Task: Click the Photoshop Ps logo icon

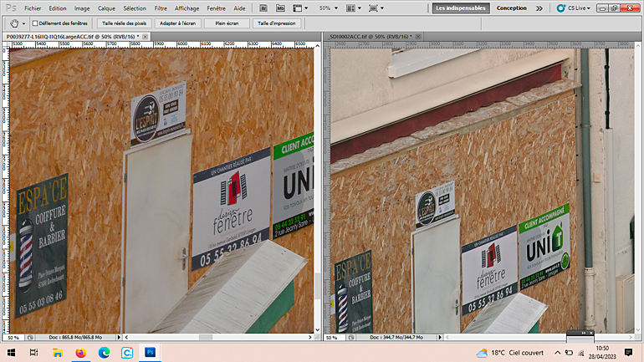Action: [11, 8]
